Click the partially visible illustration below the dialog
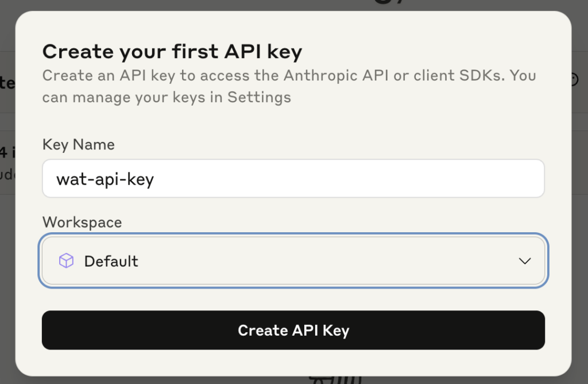Screen dimensions: 588x384 pyautogui.click(x=335, y=380)
